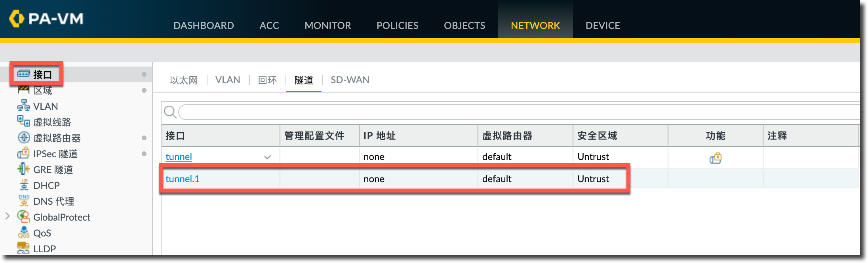This screenshot has height=263, width=868.
Task: Select the VLAN icon in sidebar
Action: tap(24, 106)
